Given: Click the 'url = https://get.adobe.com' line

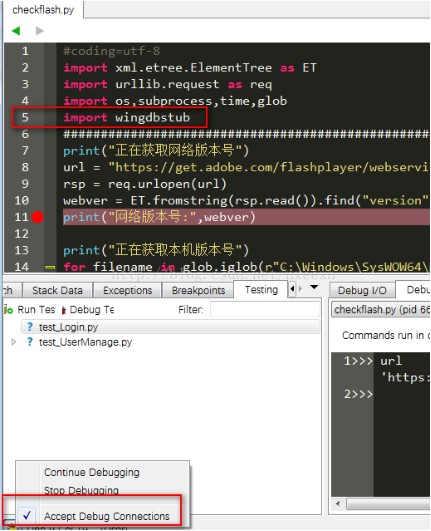Looking at the screenshot, I should tap(246, 167).
